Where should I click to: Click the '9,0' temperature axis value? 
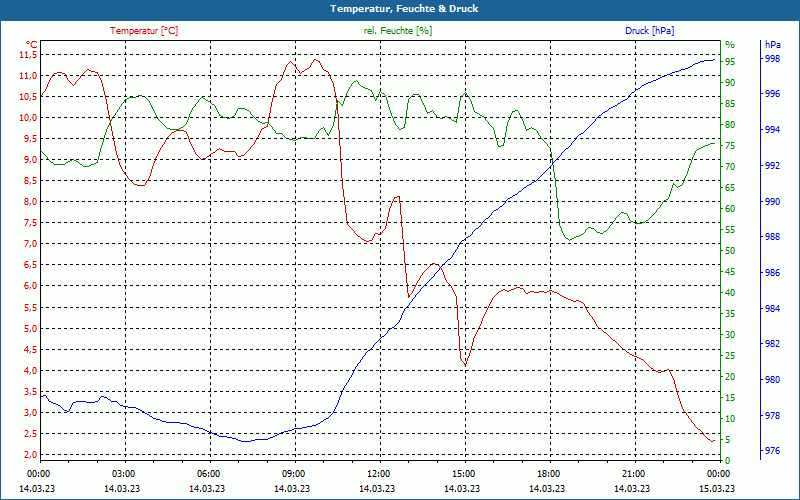(x=30, y=160)
